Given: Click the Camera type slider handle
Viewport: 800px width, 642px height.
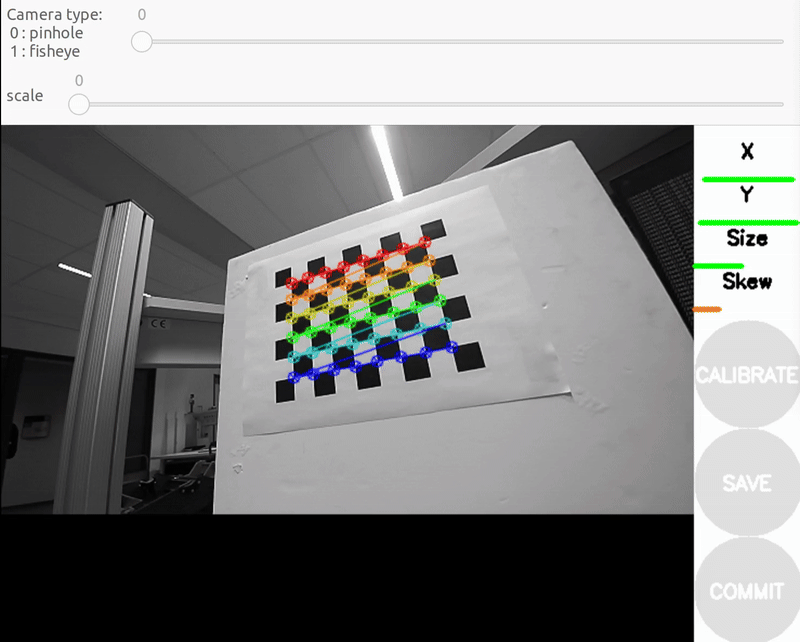Looking at the screenshot, I should click(142, 42).
